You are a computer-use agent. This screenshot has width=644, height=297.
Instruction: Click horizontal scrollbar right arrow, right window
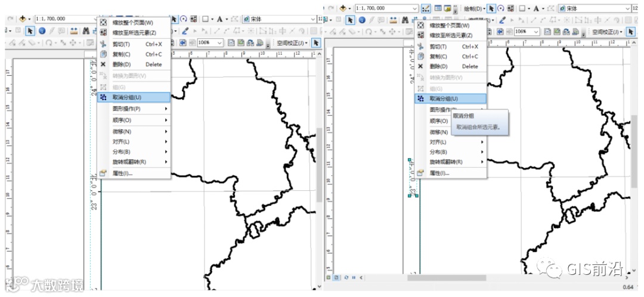point(627,278)
